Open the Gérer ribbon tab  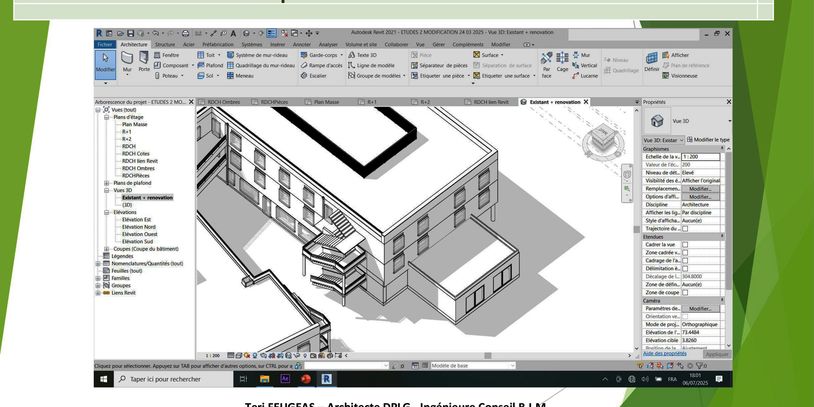[x=439, y=45]
